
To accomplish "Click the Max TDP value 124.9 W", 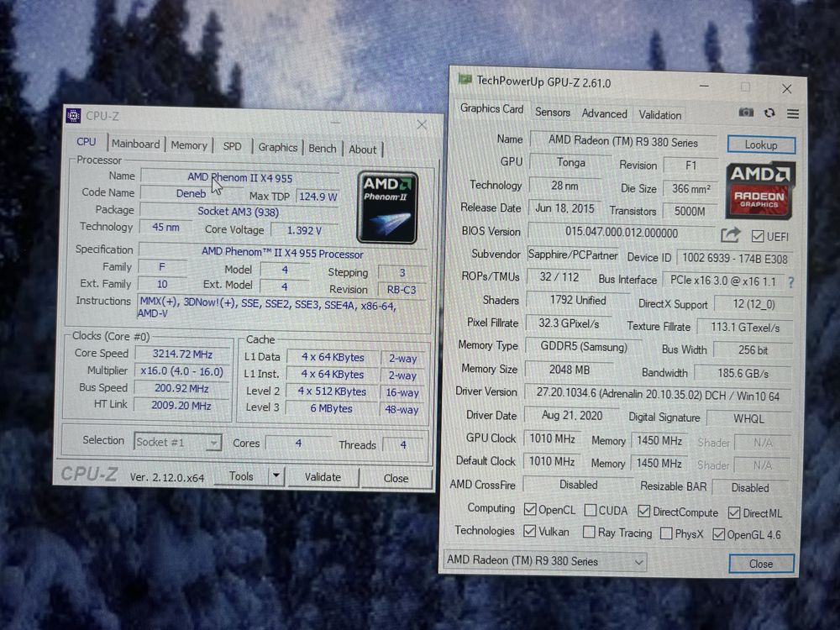I will [318, 196].
